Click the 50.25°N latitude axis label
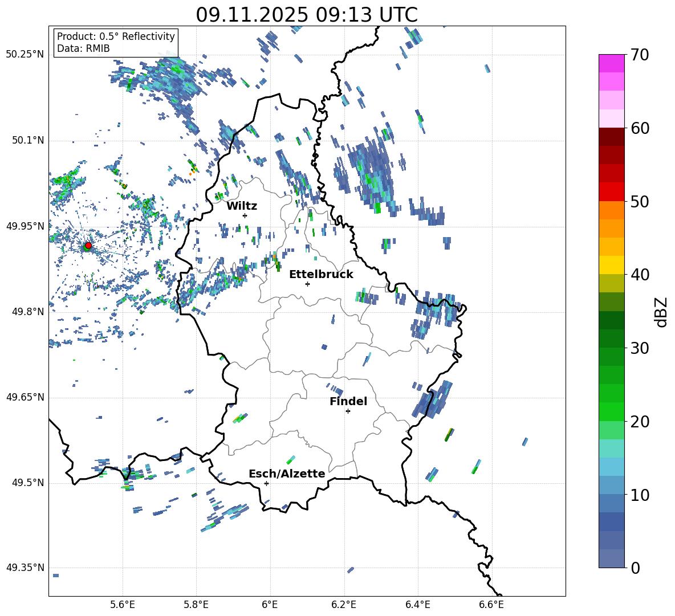Screen dimensions: 675x616 tap(25, 55)
